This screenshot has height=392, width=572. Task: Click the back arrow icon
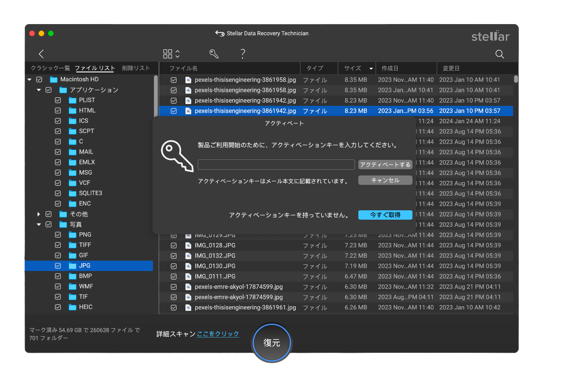pyautogui.click(x=41, y=54)
